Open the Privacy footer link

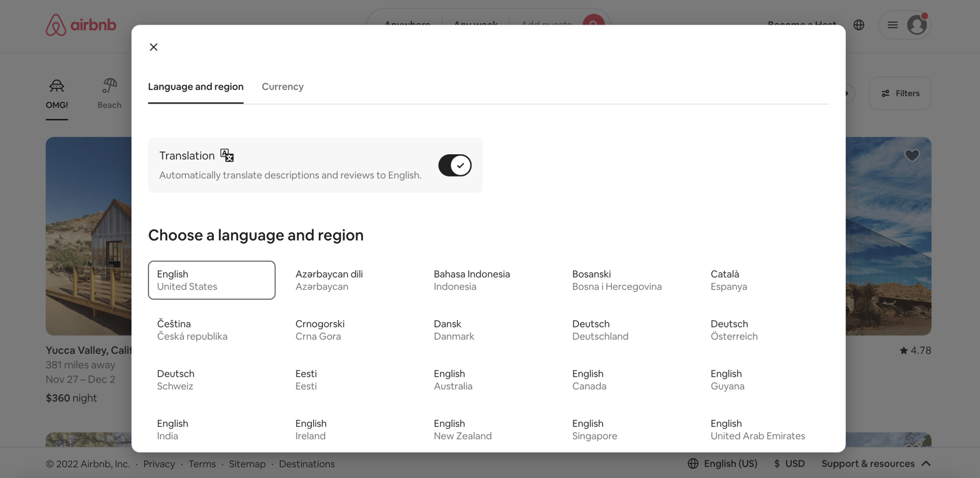click(x=159, y=464)
